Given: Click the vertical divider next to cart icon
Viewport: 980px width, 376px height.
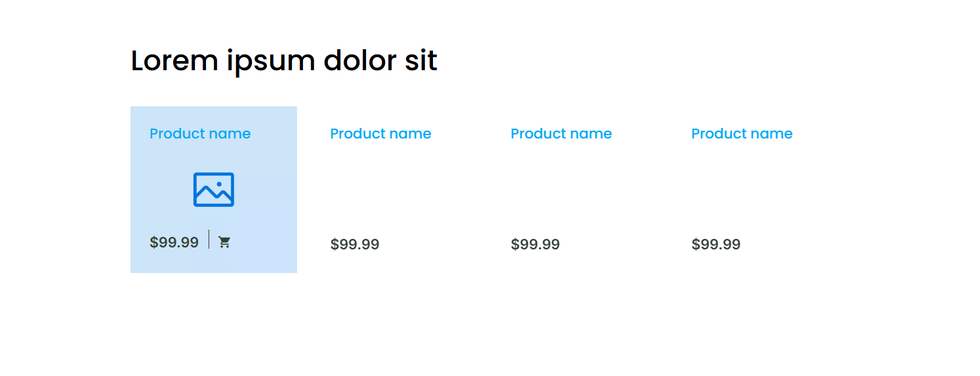Looking at the screenshot, I should coord(209,240).
